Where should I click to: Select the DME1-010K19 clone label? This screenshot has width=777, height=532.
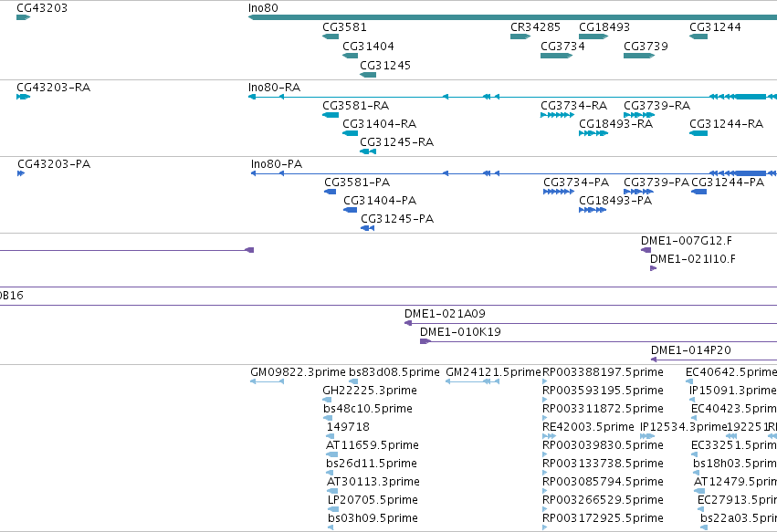pos(460,332)
